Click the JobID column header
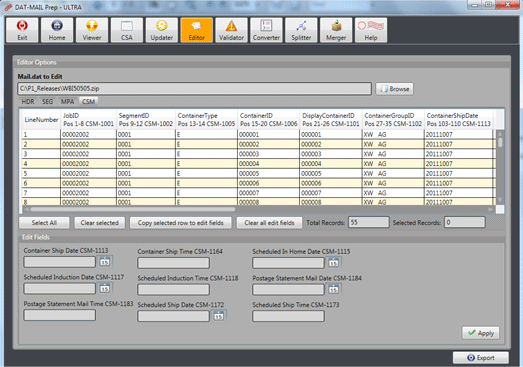This screenshot has height=367, width=523. (88, 119)
